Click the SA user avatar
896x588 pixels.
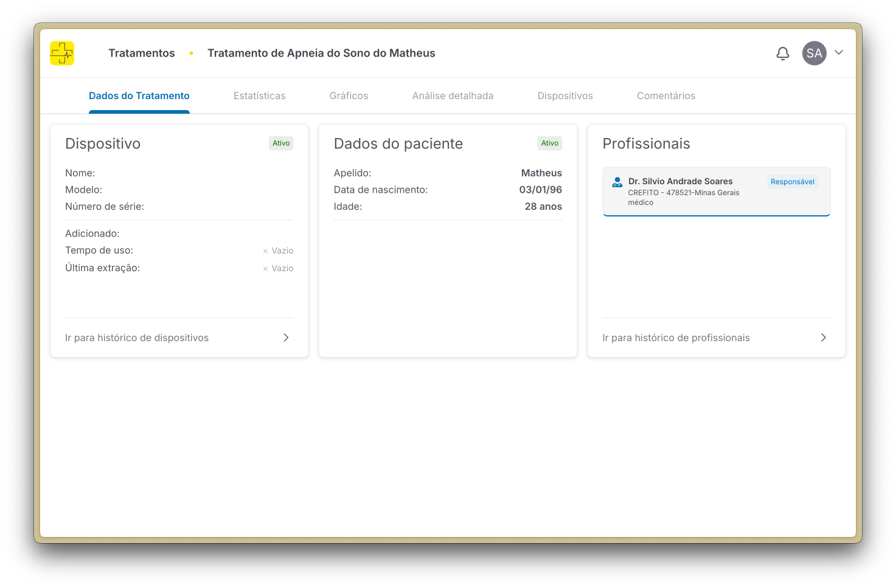814,54
